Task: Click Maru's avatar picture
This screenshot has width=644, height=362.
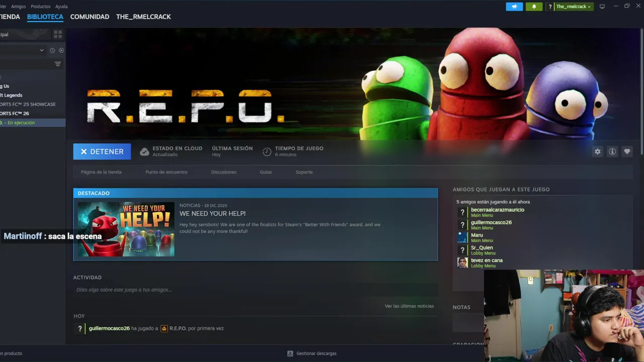Action: click(462, 237)
